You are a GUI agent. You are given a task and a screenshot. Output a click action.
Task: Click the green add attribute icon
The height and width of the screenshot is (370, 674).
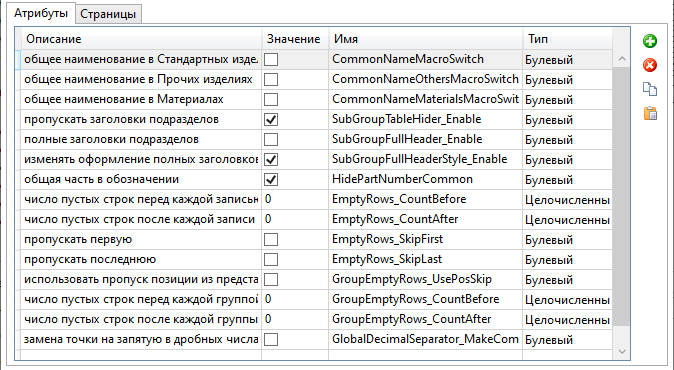649,41
